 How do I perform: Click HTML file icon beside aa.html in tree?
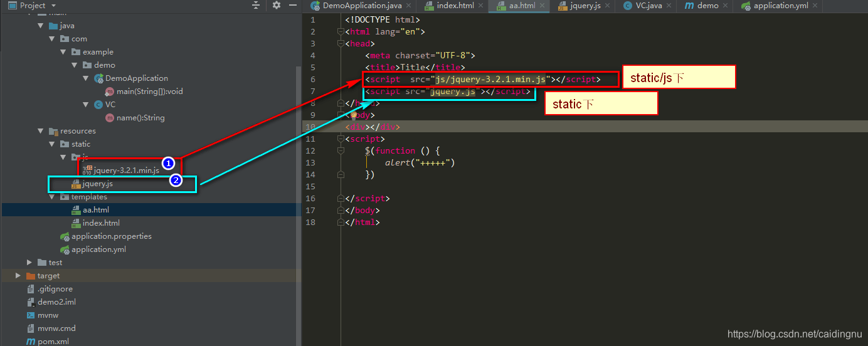pyautogui.click(x=76, y=210)
